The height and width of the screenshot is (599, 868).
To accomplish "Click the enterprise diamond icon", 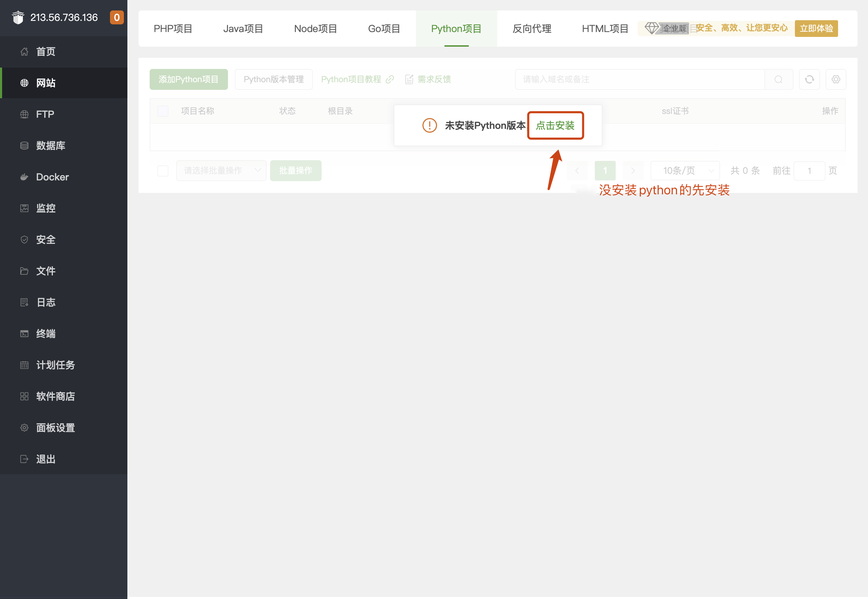I will point(652,28).
